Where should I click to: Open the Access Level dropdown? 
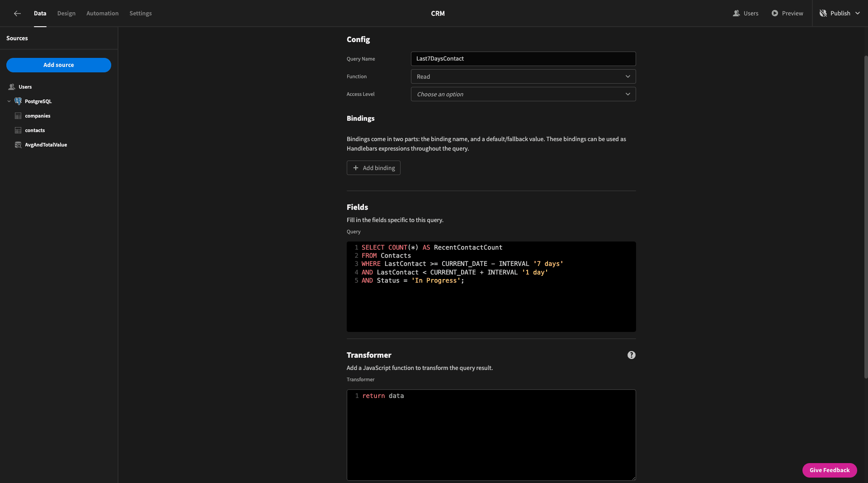523,94
